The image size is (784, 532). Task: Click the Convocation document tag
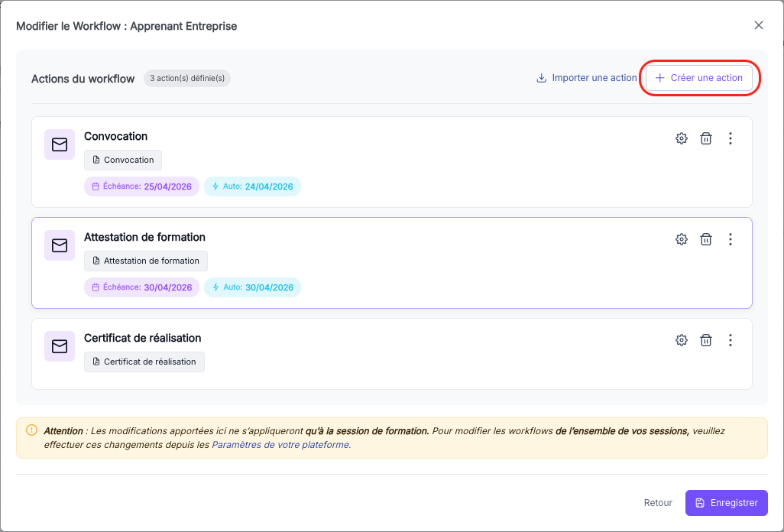pyautogui.click(x=123, y=160)
